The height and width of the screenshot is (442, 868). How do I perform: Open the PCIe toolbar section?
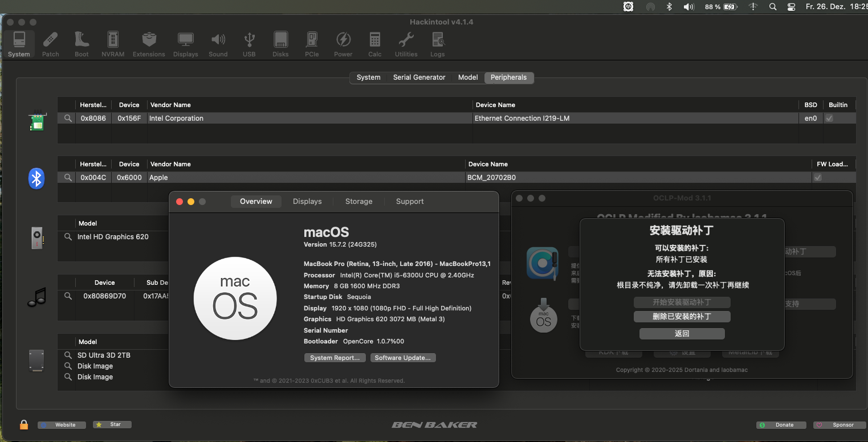(312, 44)
